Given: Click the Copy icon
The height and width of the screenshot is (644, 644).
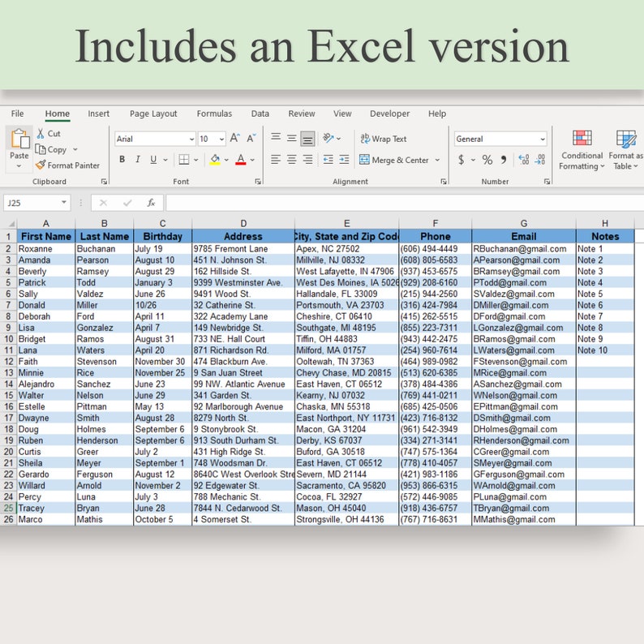Looking at the screenshot, I should pyautogui.click(x=41, y=149).
